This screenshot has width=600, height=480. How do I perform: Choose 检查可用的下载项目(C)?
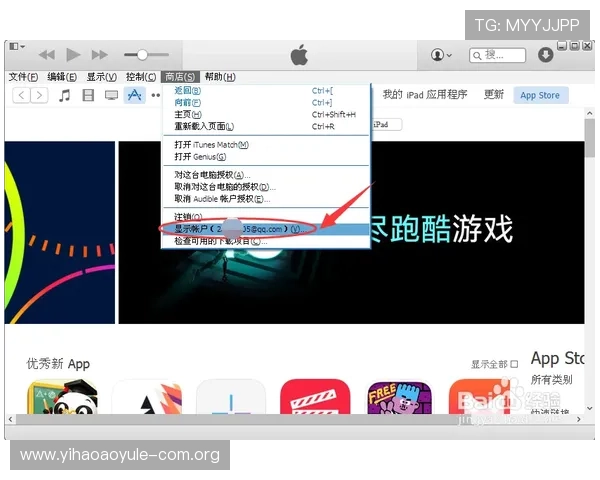tap(266, 241)
